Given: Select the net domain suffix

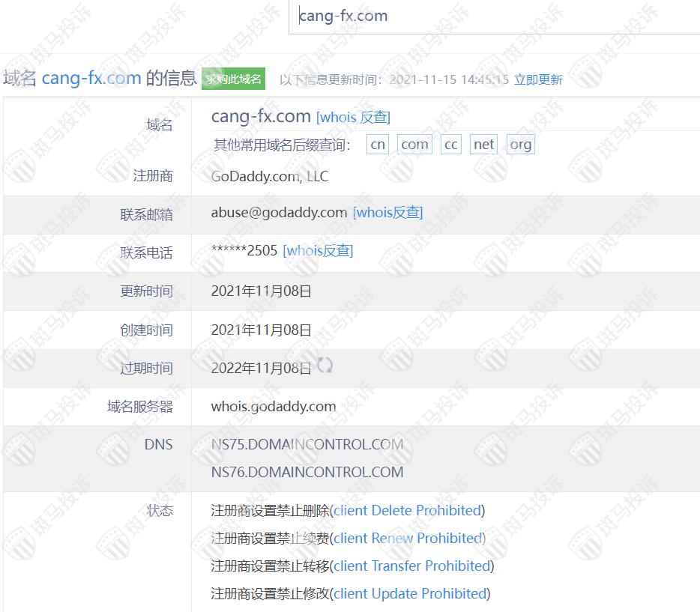Looking at the screenshot, I should [484, 145].
